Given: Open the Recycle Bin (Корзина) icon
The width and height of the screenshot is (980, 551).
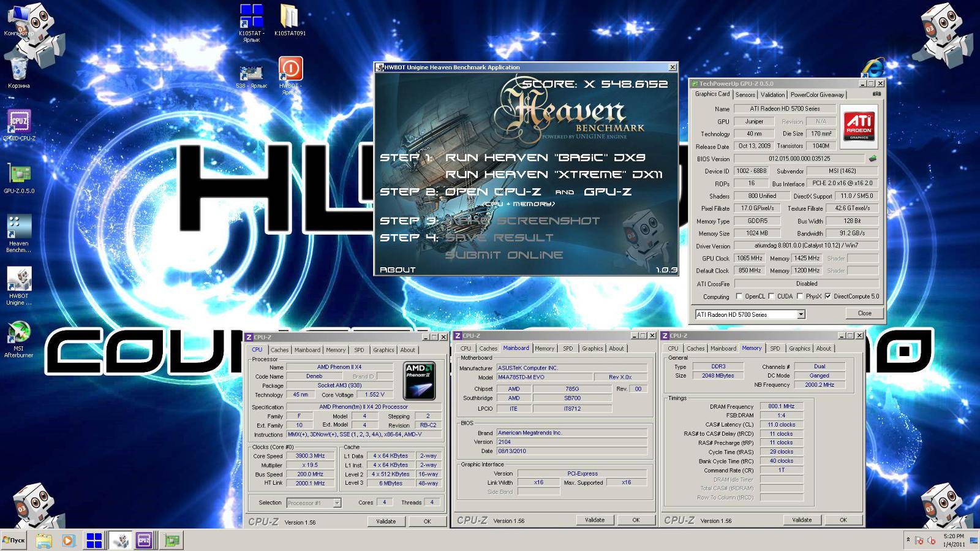Looking at the screenshot, I should [18, 72].
